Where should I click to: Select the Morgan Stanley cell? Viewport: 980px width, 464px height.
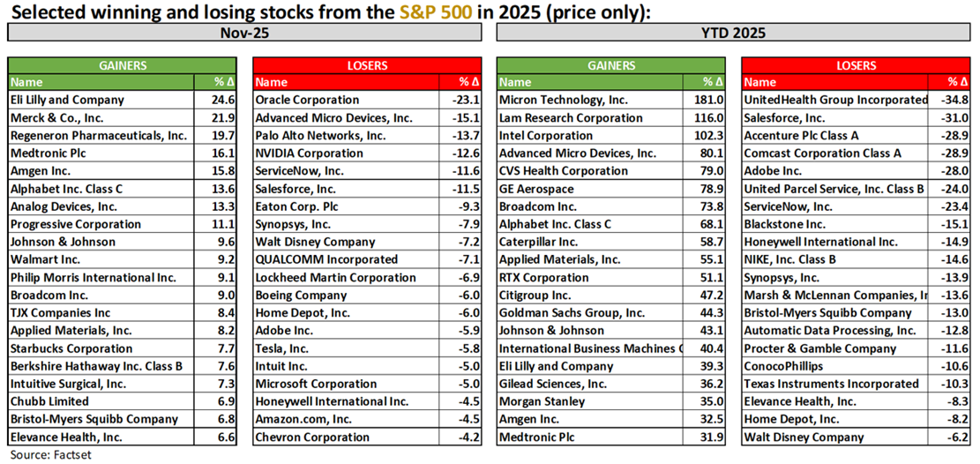click(x=542, y=401)
